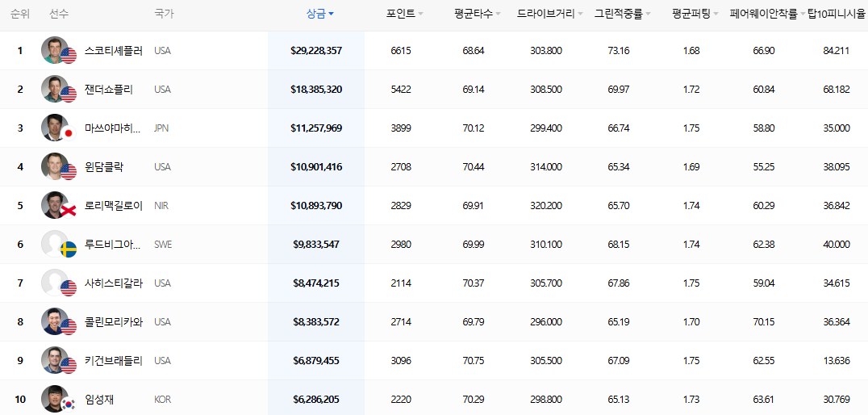Click average score 68.64

tap(474, 50)
